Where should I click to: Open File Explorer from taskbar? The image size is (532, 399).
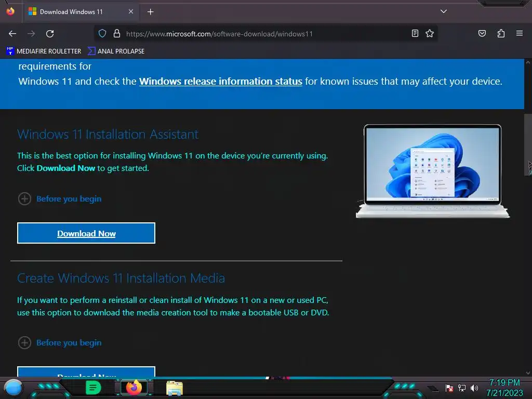[175, 388]
